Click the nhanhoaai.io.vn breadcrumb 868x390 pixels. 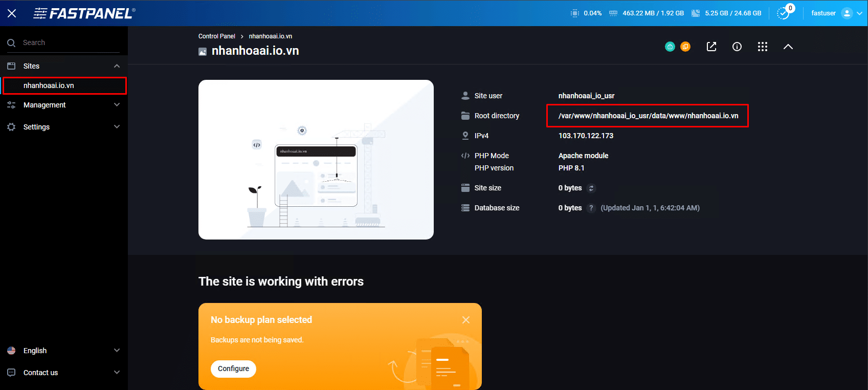pos(271,36)
